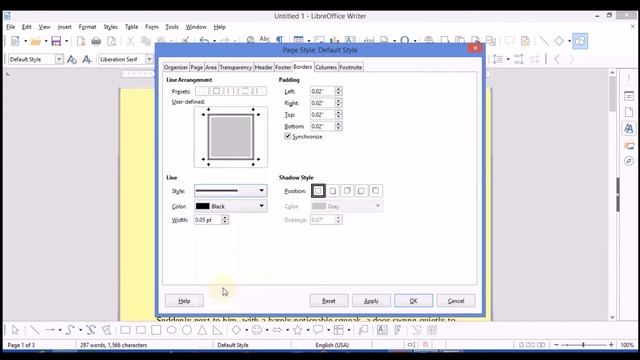Image resolution: width=640 pixels, height=360 pixels.
Task: Select shadow cast to top right
Action: pyautogui.click(x=347, y=191)
